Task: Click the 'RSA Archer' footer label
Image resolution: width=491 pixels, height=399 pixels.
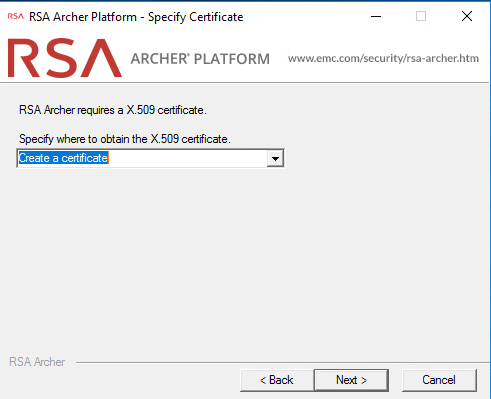Action: click(37, 362)
